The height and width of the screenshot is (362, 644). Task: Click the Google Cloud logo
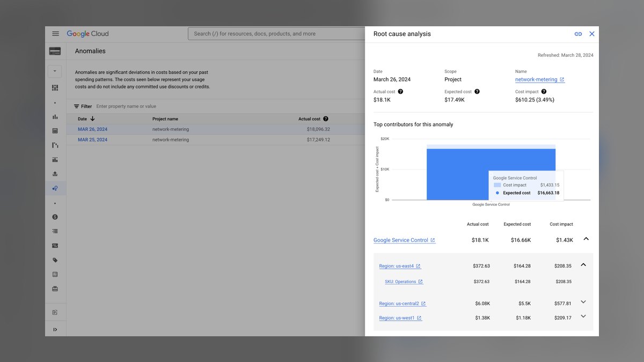point(87,34)
